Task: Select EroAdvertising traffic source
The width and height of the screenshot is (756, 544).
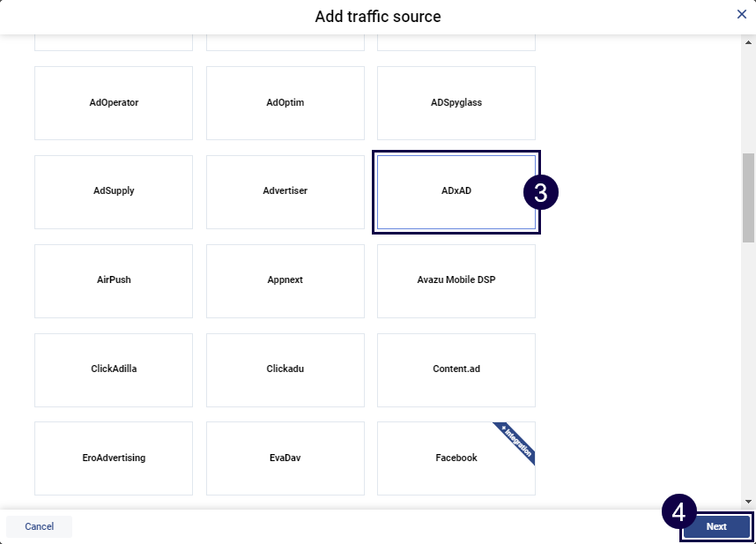Action: [114, 458]
